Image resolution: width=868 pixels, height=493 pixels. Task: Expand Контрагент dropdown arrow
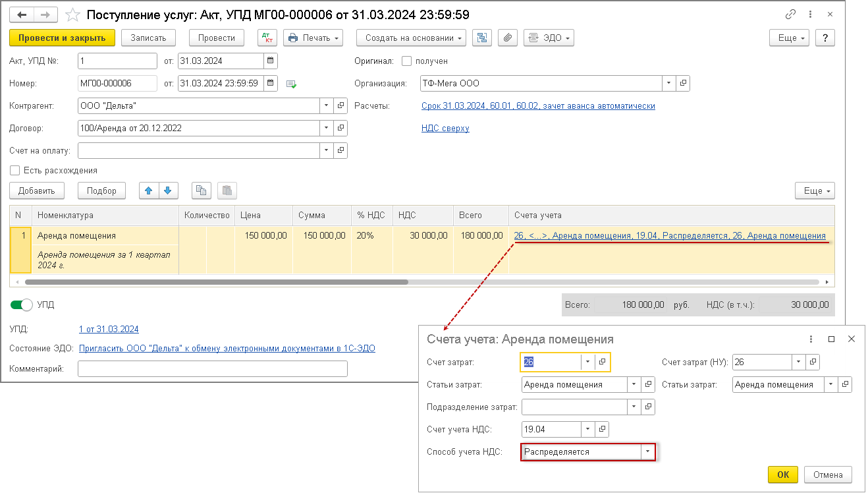click(x=327, y=105)
